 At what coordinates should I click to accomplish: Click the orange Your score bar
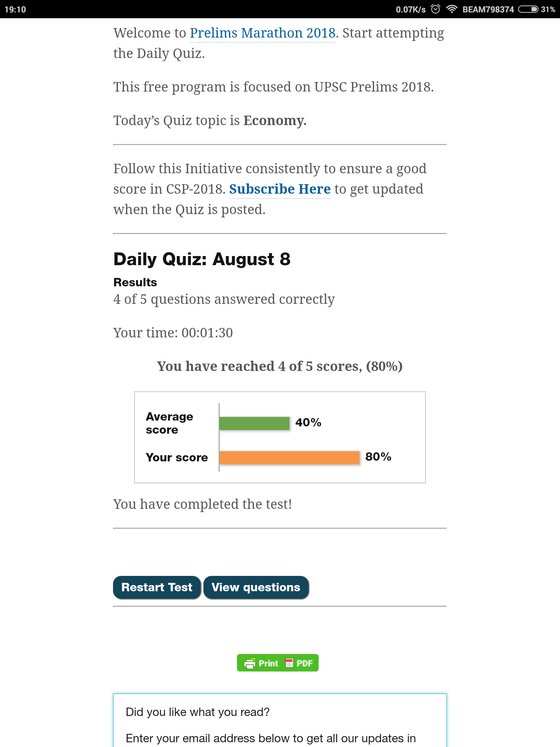coord(289,458)
